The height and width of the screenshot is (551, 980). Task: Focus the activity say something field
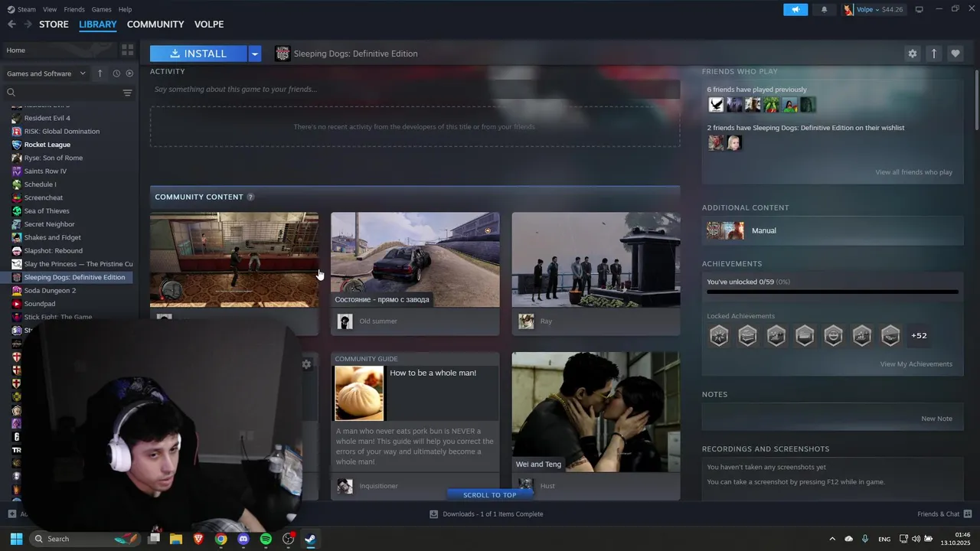coord(415,90)
